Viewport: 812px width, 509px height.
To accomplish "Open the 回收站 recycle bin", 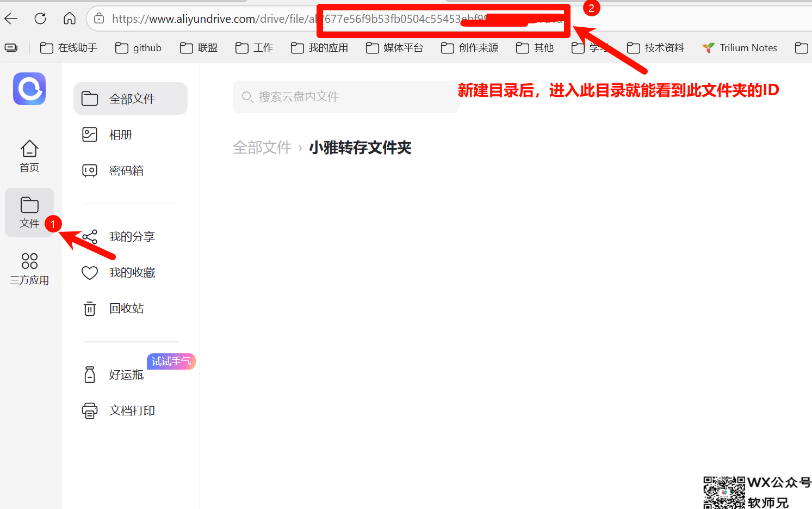I will point(126,308).
